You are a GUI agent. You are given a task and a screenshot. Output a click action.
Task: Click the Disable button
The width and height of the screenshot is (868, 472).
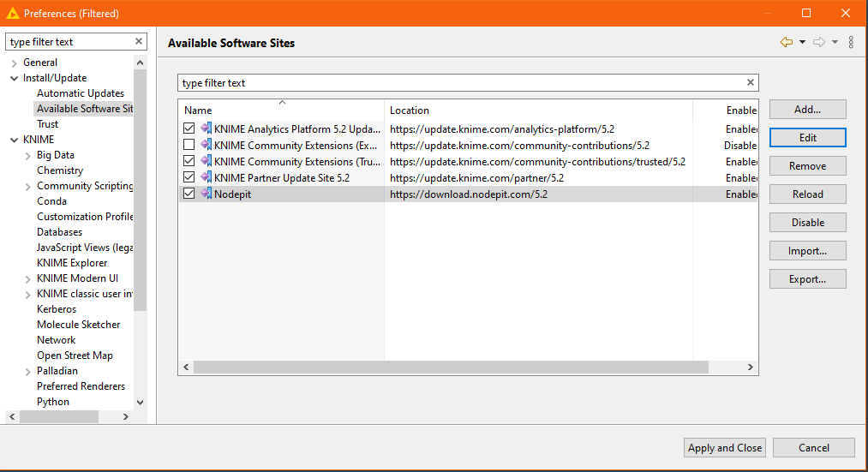[808, 223]
